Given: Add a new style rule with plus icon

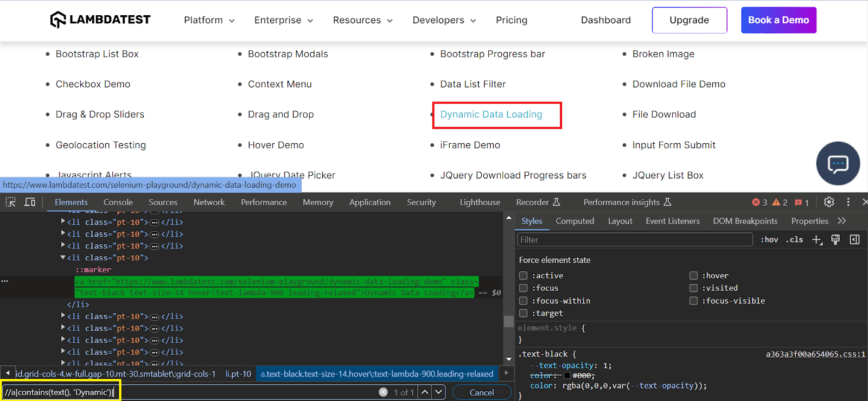Looking at the screenshot, I should pyautogui.click(x=817, y=240).
